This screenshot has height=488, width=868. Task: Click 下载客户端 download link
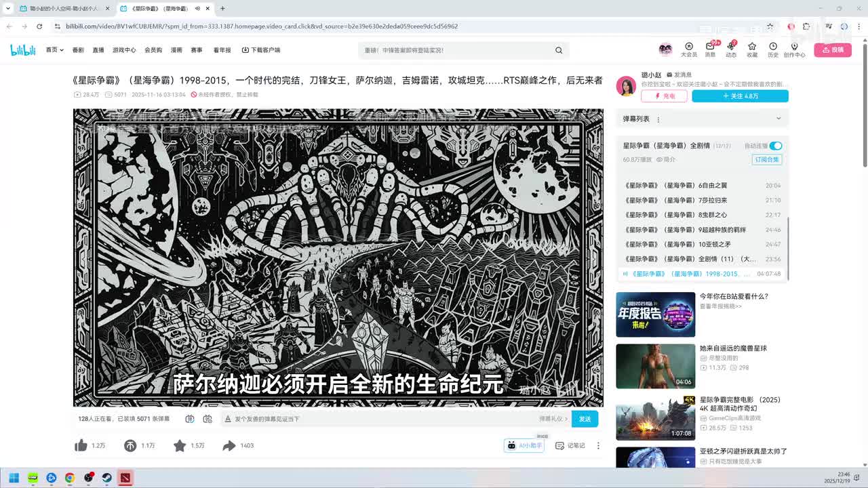(x=261, y=50)
